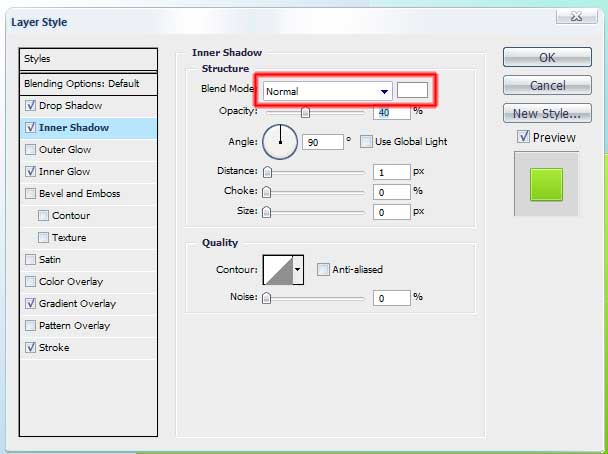This screenshot has height=454, width=608.
Task: Pick the inner shadow color swatch
Action: (412, 91)
